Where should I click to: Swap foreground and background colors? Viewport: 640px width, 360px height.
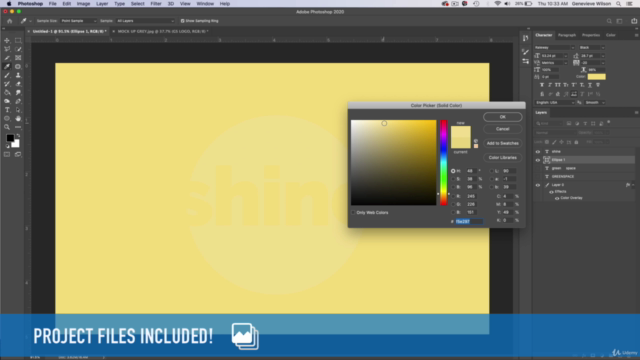pos(18,136)
